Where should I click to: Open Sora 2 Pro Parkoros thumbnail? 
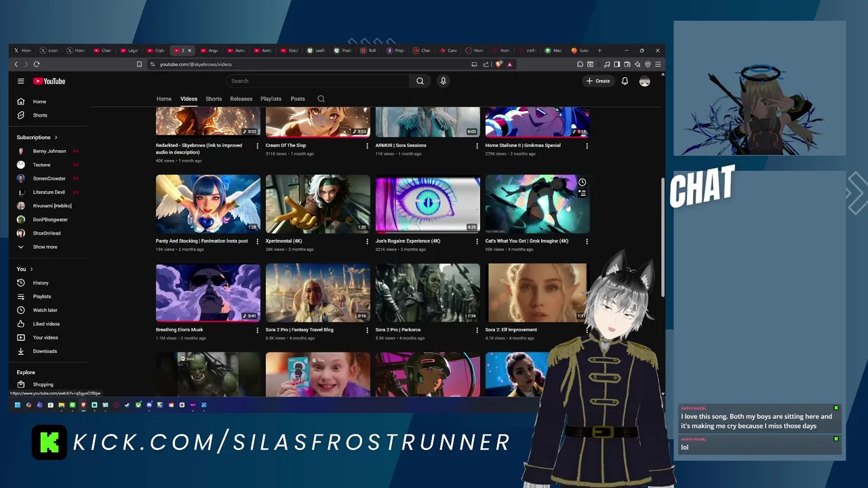pyautogui.click(x=427, y=293)
